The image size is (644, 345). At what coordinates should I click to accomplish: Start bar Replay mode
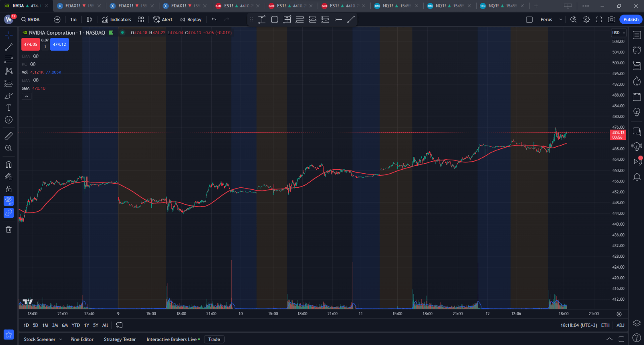pyautogui.click(x=190, y=19)
